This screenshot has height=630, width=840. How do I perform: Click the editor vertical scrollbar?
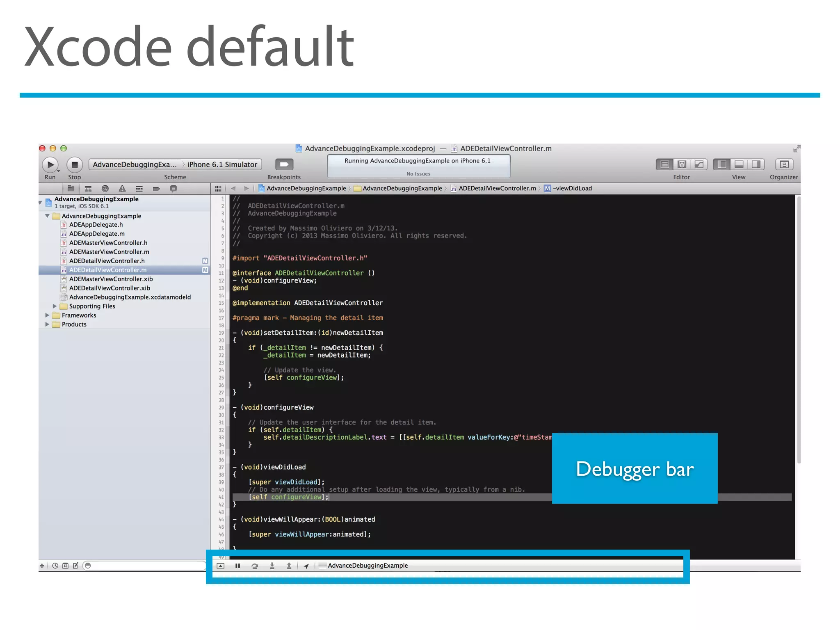(x=798, y=330)
